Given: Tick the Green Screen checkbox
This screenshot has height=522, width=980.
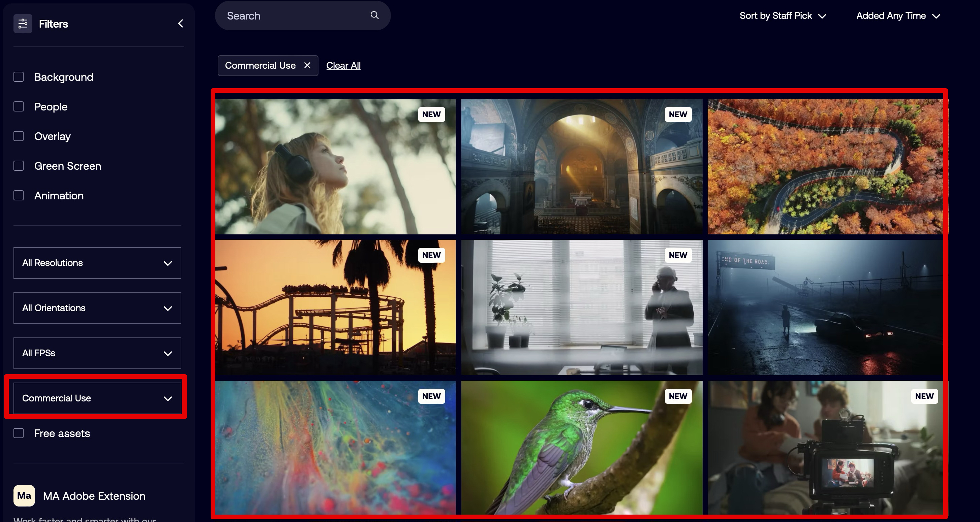Looking at the screenshot, I should (19, 166).
